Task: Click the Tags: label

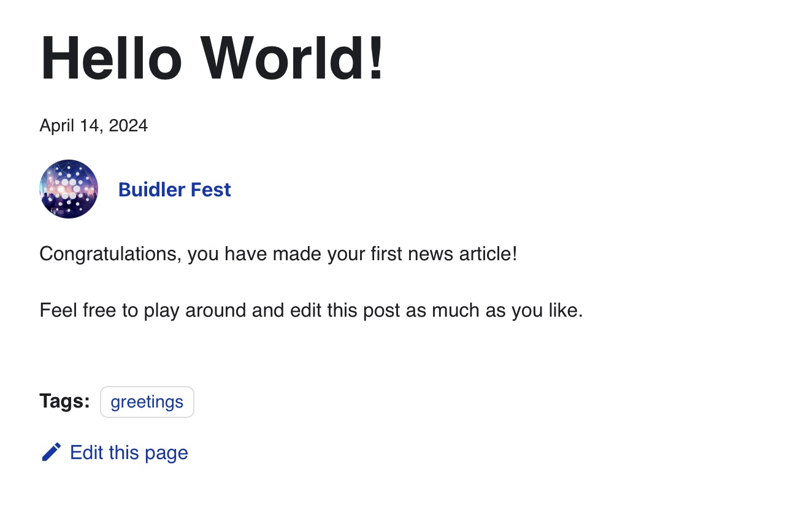Action: [64, 401]
